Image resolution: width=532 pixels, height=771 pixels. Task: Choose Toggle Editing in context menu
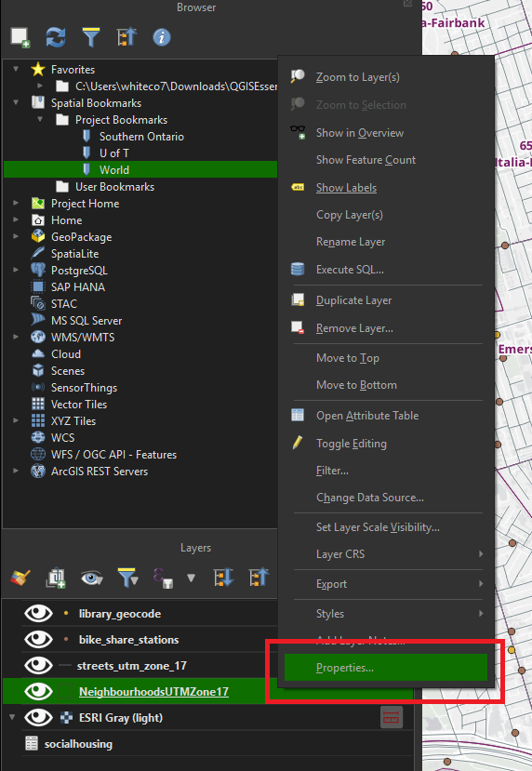387,444
